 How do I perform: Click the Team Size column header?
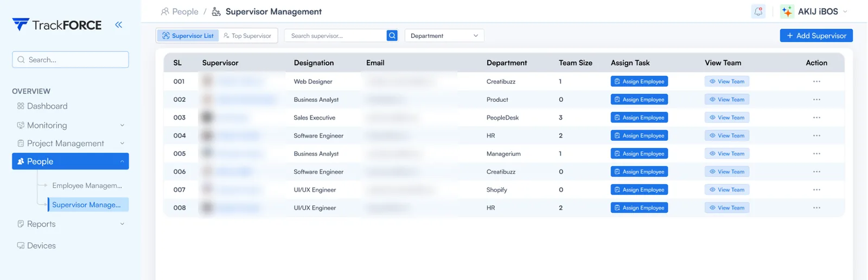pyautogui.click(x=576, y=63)
